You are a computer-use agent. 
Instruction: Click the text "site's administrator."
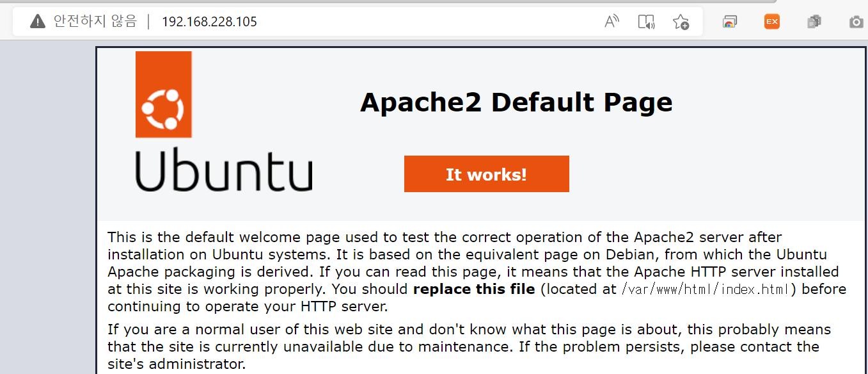click(x=177, y=364)
